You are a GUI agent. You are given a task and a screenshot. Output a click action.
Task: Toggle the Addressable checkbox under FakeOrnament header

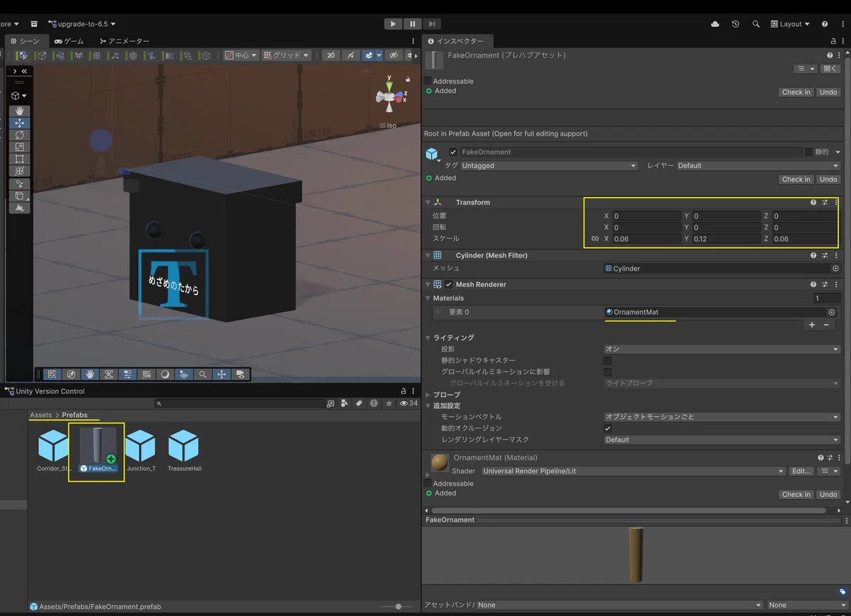point(428,81)
